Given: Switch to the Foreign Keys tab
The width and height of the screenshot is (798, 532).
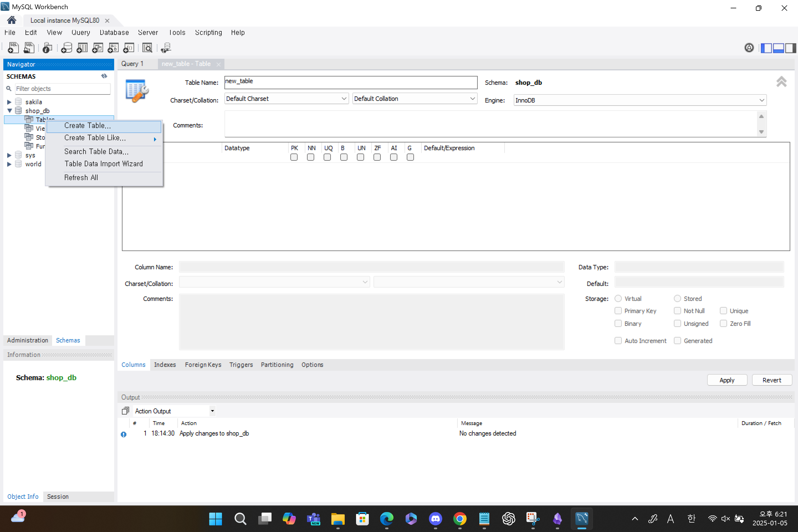Looking at the screenshot, I should [x=203, y=365].
